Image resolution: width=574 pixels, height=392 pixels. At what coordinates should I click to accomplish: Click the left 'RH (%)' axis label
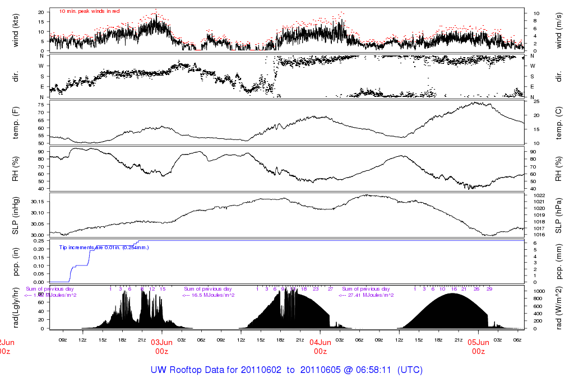[15, 169]
